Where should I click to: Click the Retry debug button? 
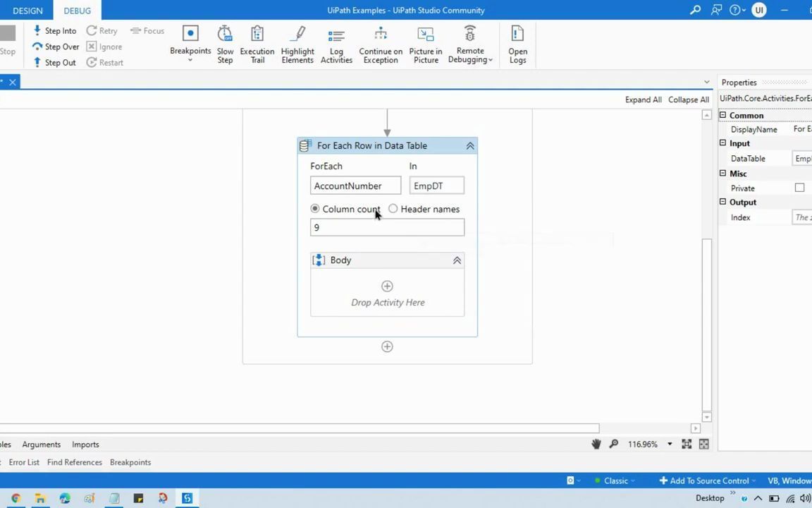102,30
